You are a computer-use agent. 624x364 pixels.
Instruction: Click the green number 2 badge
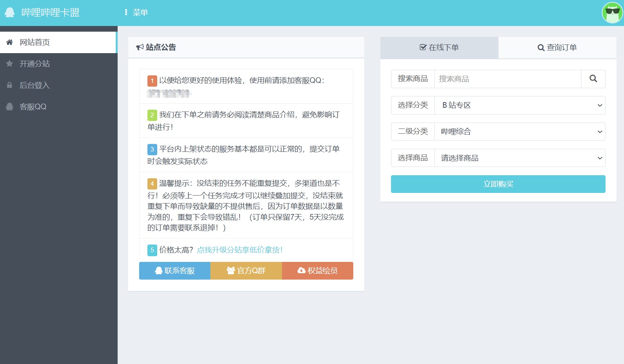point(152,115)
